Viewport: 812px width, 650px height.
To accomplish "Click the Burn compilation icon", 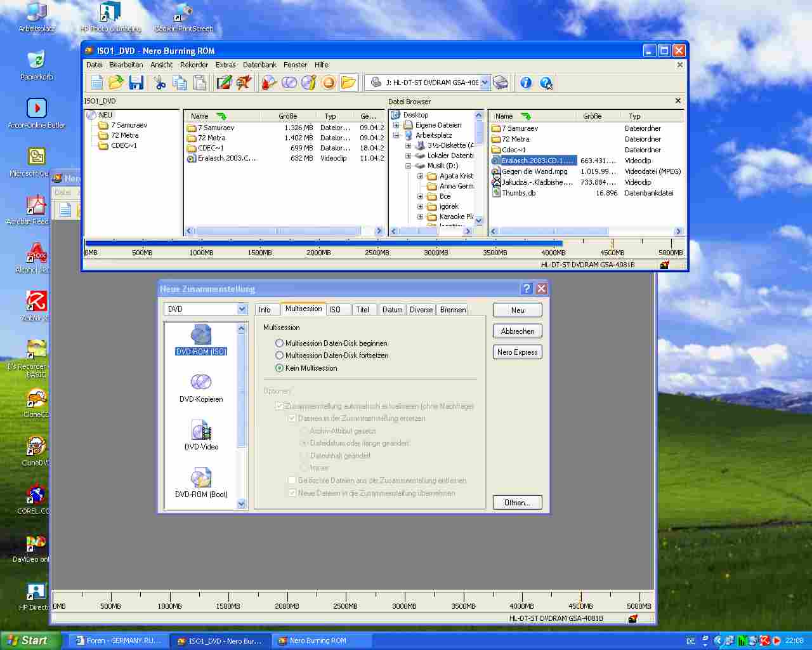I will pos(269,83).
